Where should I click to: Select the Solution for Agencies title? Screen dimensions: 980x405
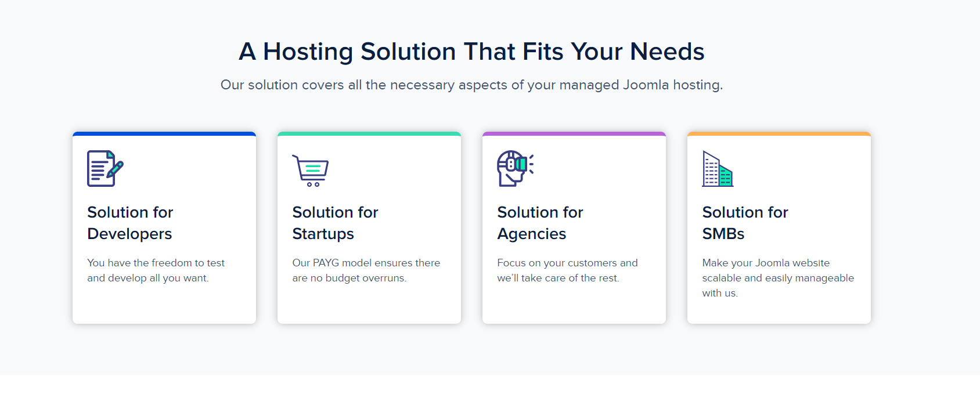(540, 223)
